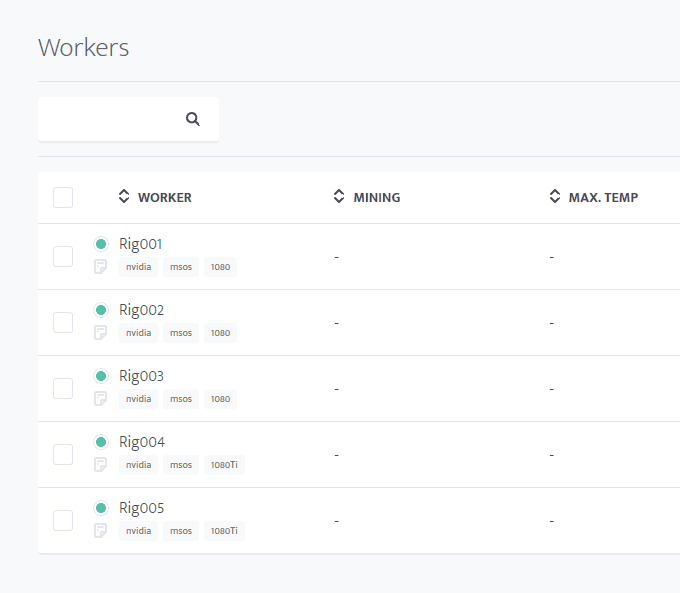Click the nvidia tag on Rig005
The image size is (680, 593).
138,531
